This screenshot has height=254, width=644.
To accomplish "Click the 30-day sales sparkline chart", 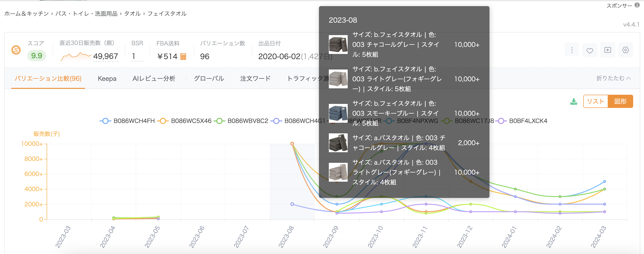I will pyautogui.click(x=76, y=56).
